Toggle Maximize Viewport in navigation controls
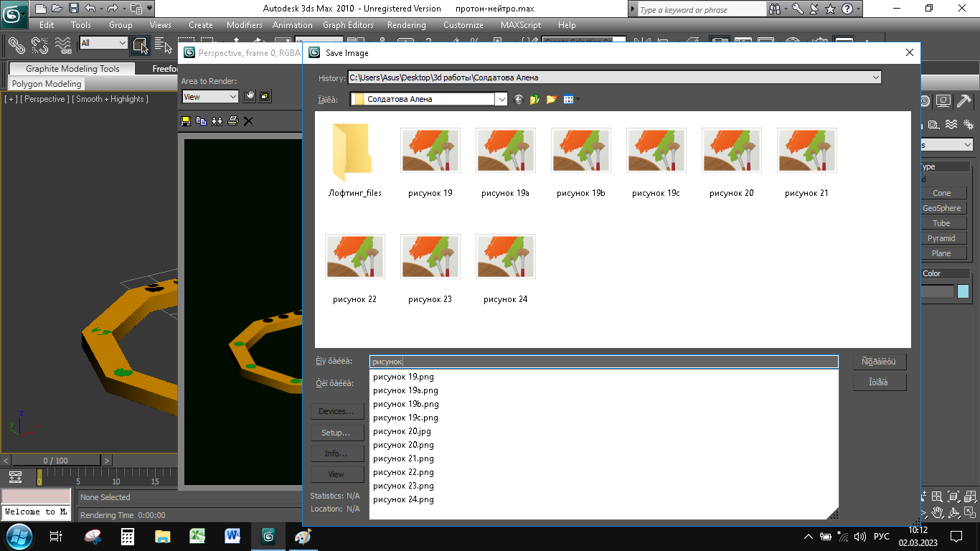This screenshot has height=551, width=980. (970, 512)
